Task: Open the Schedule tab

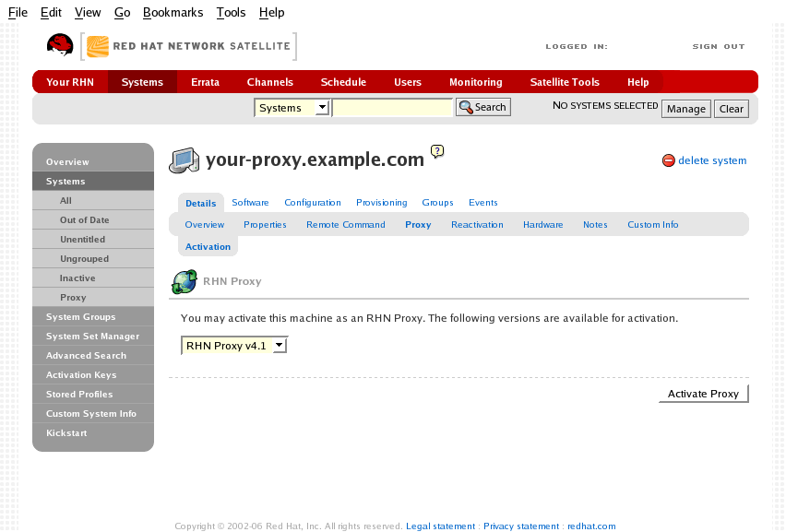Action: (x=343, y=82)
